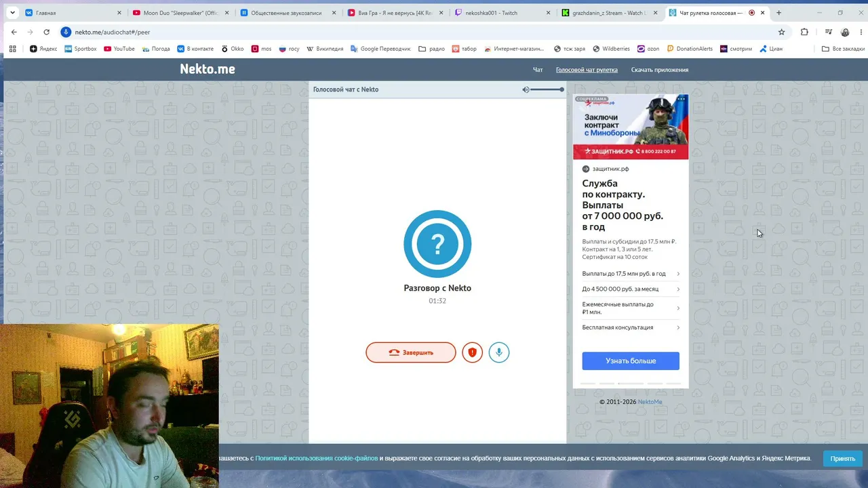Open the media controls toolbar icon

coord(829,32)
